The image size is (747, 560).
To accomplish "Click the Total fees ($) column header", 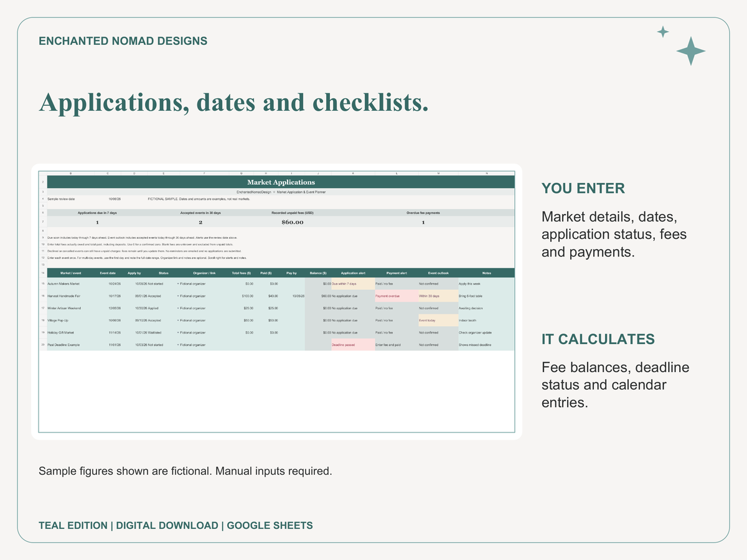I will coord(241,273).
